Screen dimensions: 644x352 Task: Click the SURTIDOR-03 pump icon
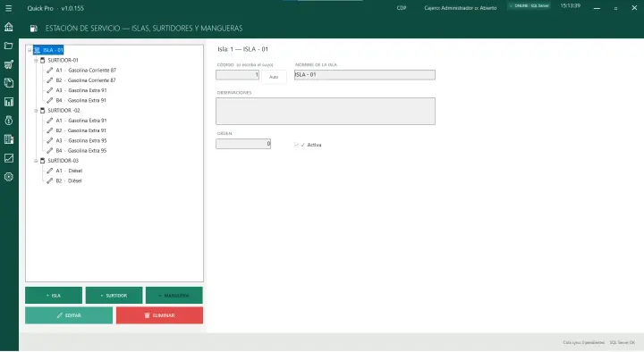pos(42,161)
